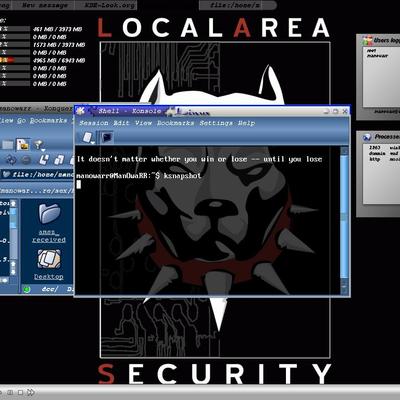Click the ksnapshot command text in terminal

(x=183, y=175)
